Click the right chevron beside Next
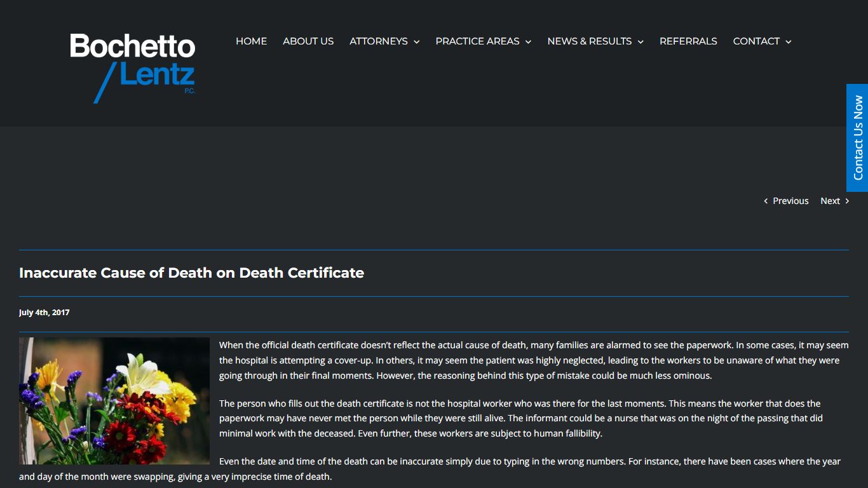 pos(846,201)
